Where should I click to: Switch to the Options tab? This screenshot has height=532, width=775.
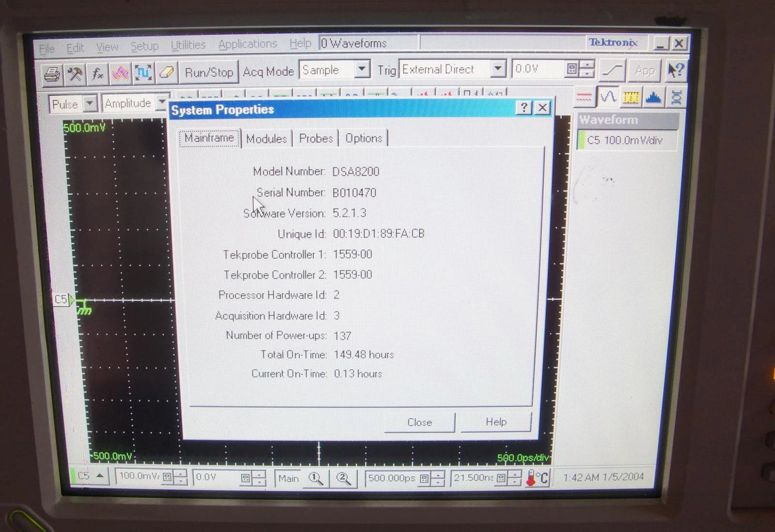364,138
